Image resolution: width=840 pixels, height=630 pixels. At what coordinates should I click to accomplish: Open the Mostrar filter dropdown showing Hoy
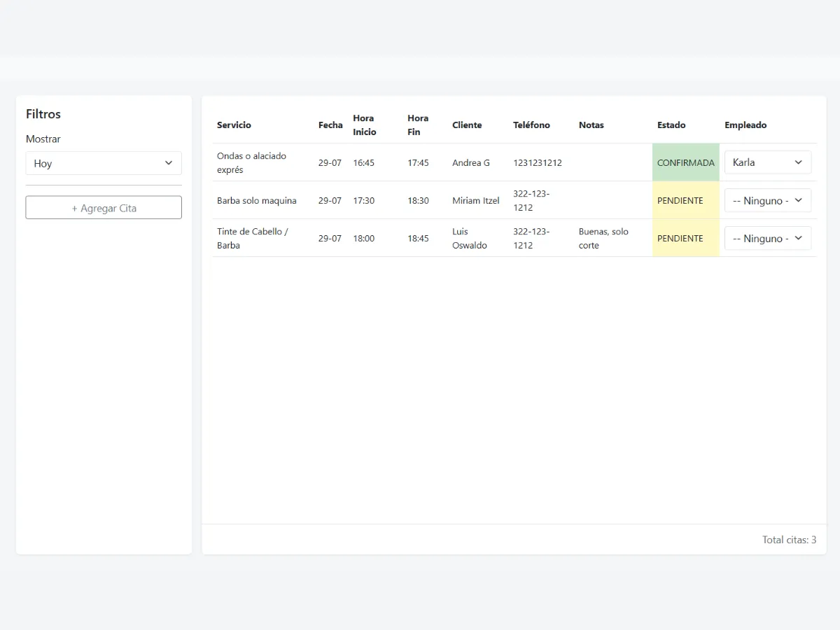coord(104,163)
